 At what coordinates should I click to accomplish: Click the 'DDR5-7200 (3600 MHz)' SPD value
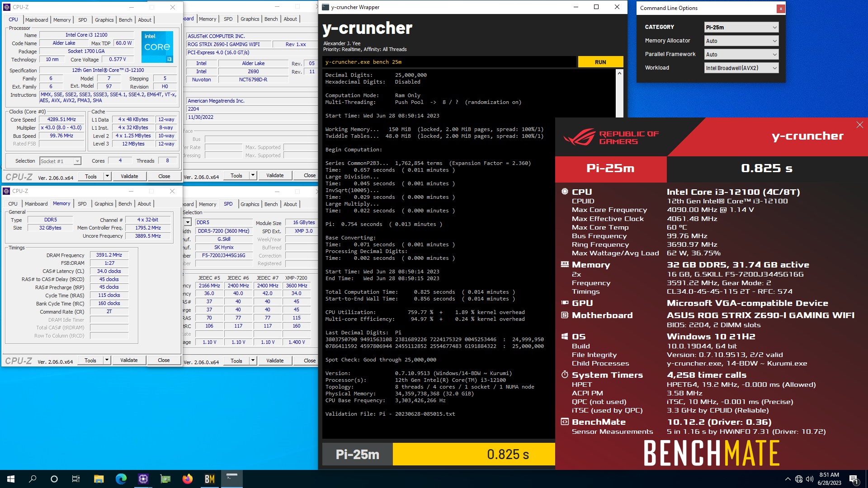tap(224, 231)
